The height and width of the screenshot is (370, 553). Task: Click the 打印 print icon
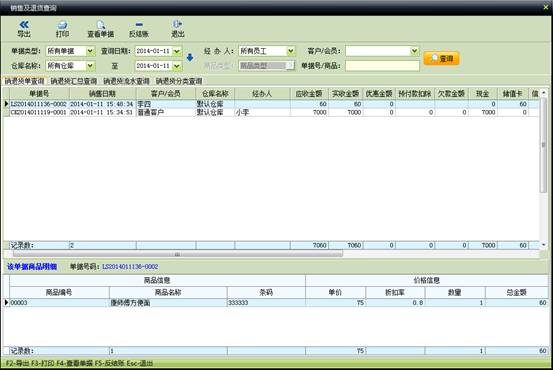[62, 29]
